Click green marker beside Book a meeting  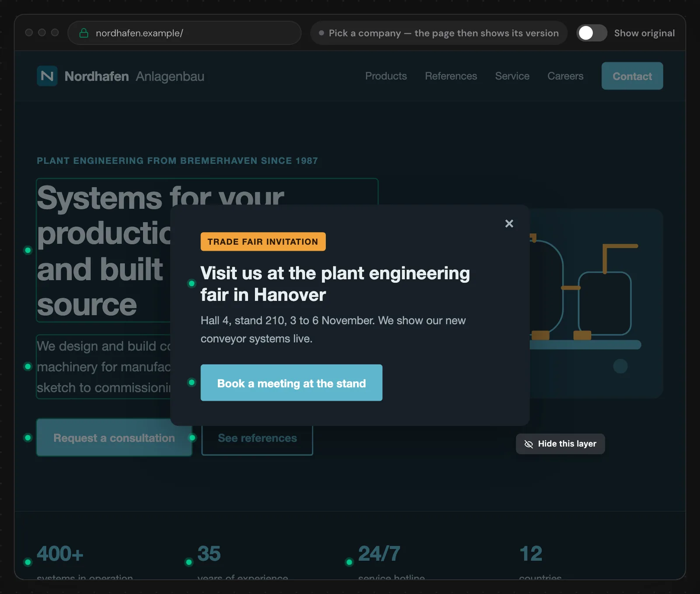[x=192, y=383]
